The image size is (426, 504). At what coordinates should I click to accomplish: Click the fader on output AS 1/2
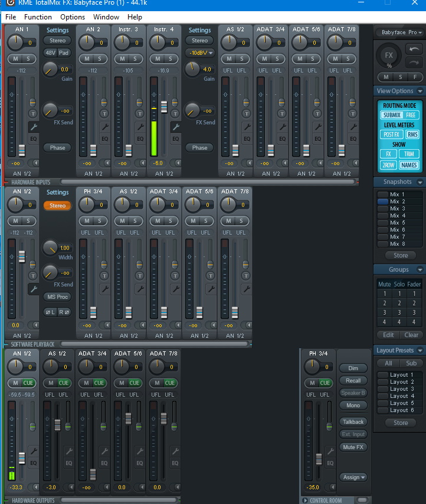tap(58, 425)
